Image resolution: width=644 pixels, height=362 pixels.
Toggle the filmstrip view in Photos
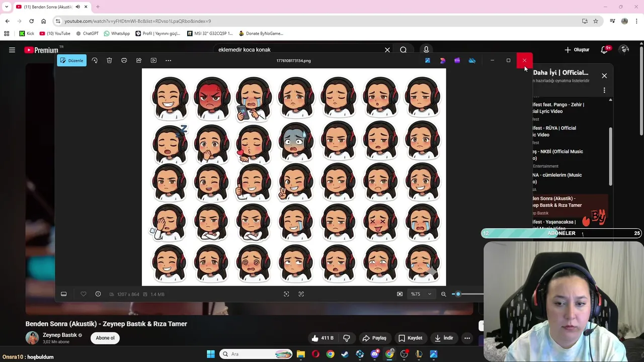(x=64, y=294)
